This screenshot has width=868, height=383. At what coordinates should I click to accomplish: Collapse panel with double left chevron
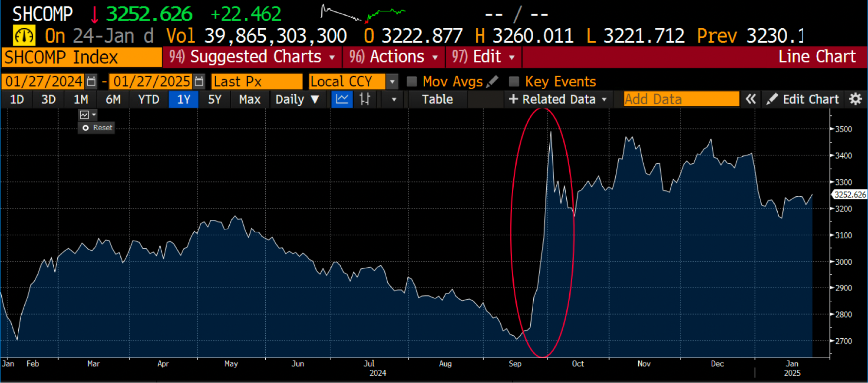(x=751, y=99)
